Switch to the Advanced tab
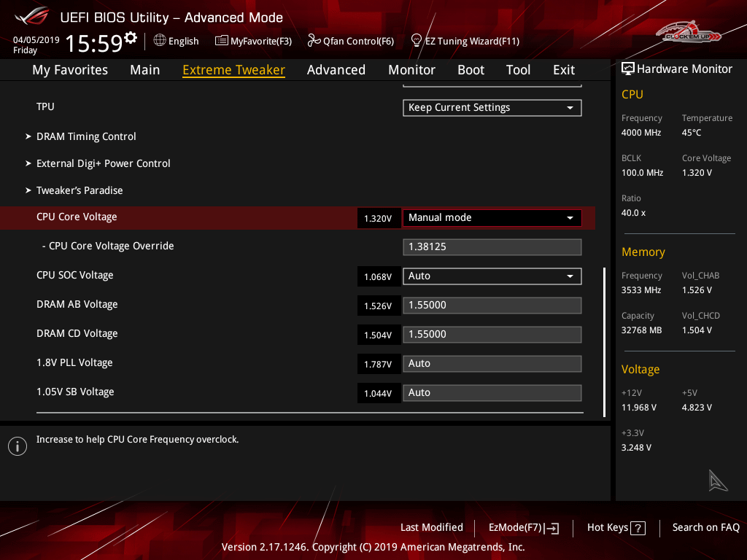This screenshot has width=747, height=560. 336,70
